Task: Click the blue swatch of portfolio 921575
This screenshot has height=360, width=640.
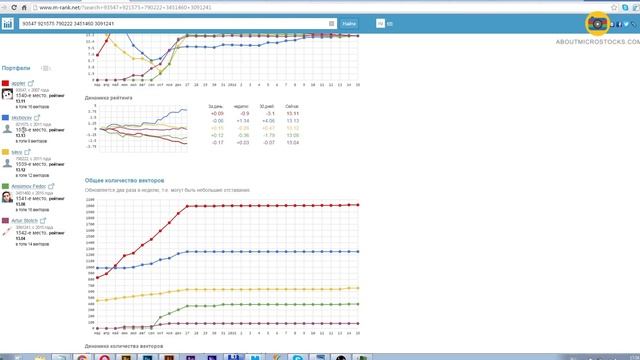Action: coord(5,118)
